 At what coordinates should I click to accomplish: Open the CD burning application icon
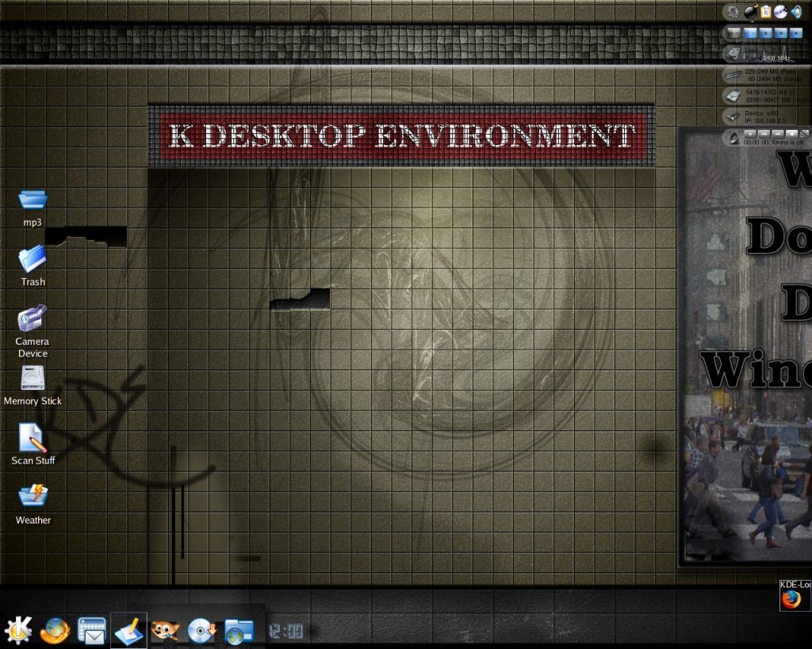(x=201, y=631)
